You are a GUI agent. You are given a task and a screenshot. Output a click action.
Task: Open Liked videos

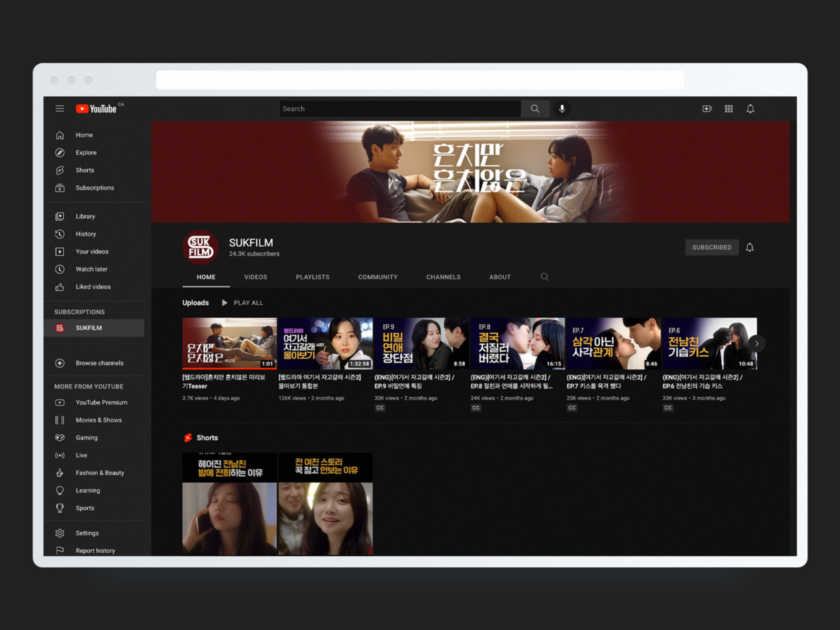coord(94,287)
